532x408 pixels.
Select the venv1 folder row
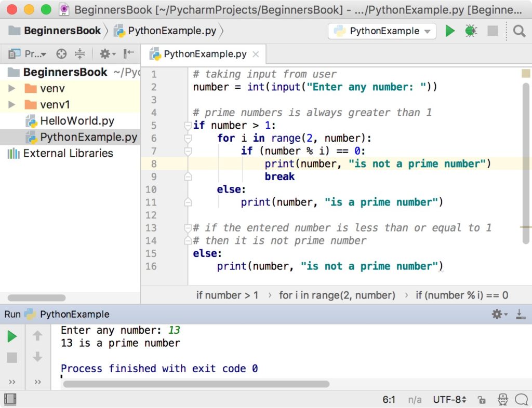(70, 104)
